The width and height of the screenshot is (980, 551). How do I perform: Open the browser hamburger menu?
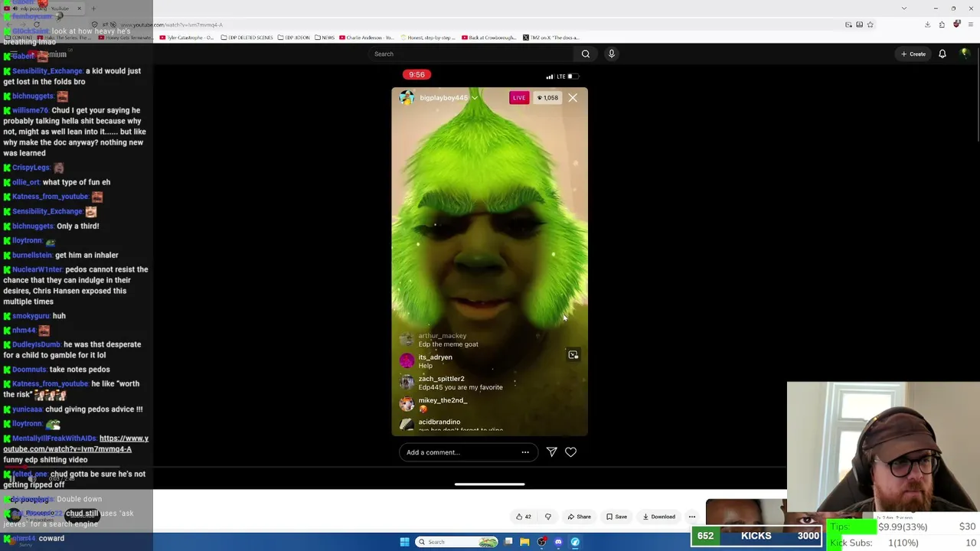pos(969,24)
